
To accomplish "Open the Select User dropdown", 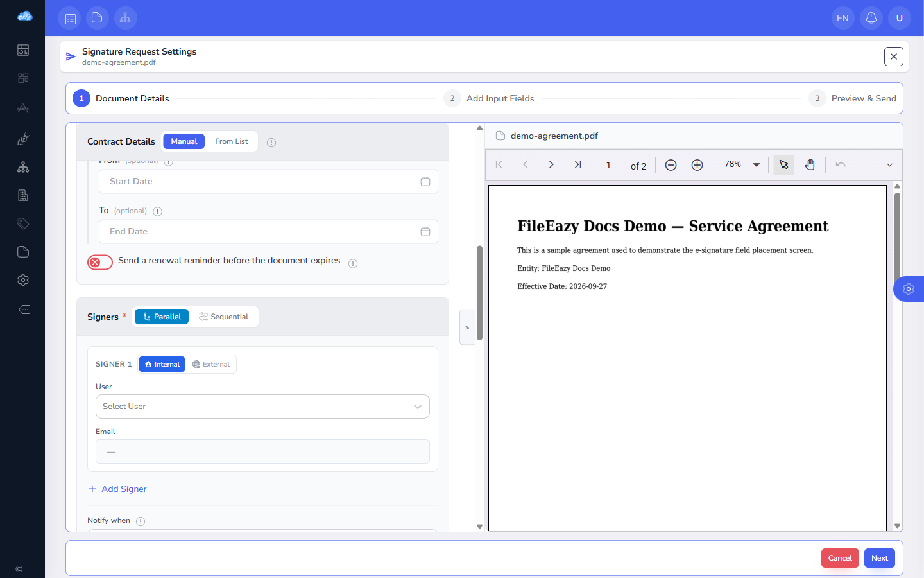I will coord(262,407).
